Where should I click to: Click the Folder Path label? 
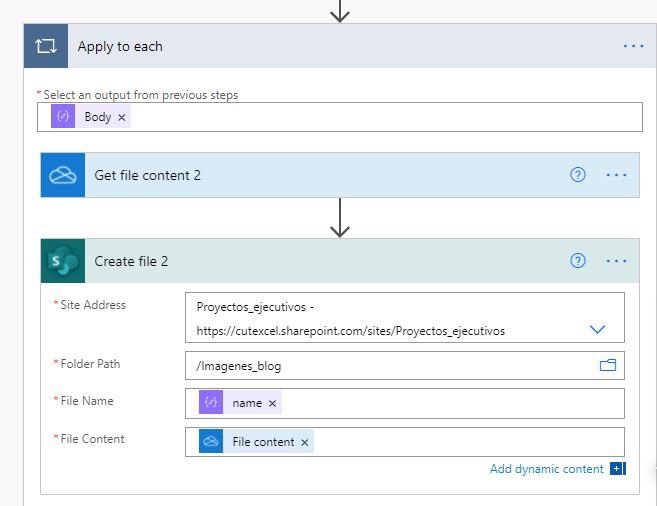point(90,364)
